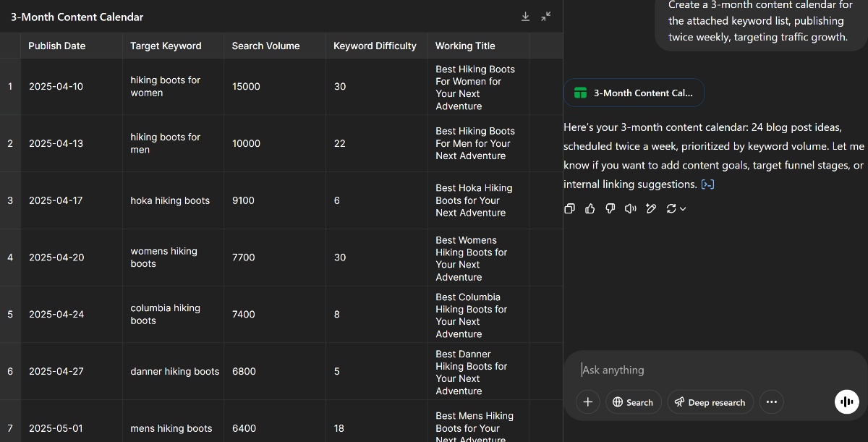Select search volume cell 15000
Image resolution: width=868 pixels, height=442 pixels.
point(275,87)
